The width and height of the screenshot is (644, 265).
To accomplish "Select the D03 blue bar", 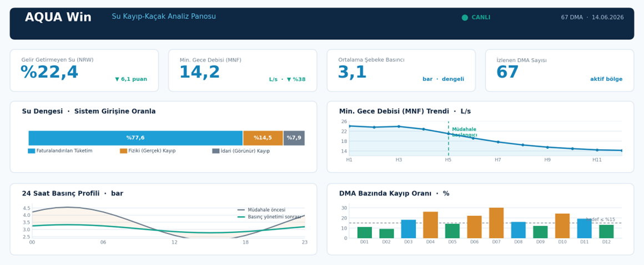I will (409, 229).
